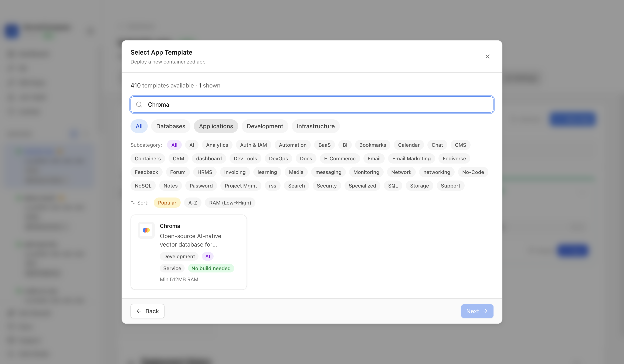Filter by BaaS subcategory
The width and height of the screenshot is (624, 364).
pyautogui.click(x=324, y=145)
